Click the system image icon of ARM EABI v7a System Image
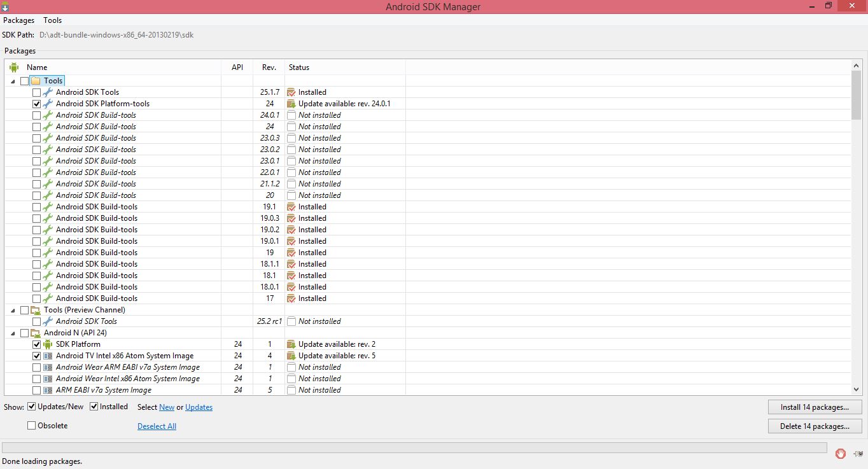The width and height of the screenshot is (868, 469). click(48, 390)
